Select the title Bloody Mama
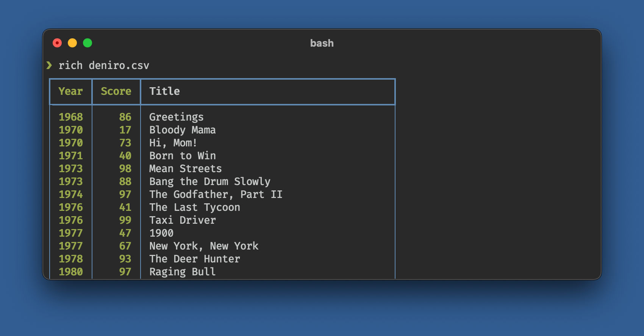Viewport: 644px width, 336px height. [183, 130]
